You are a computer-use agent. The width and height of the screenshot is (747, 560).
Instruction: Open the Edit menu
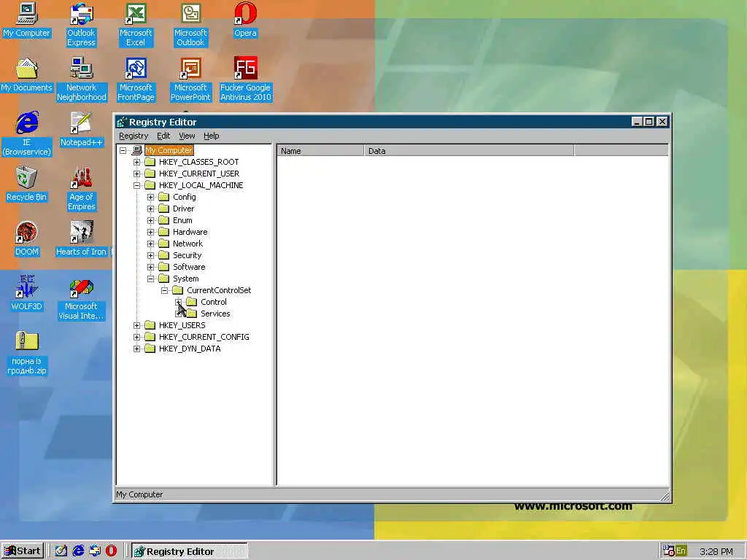pos(163,136)
